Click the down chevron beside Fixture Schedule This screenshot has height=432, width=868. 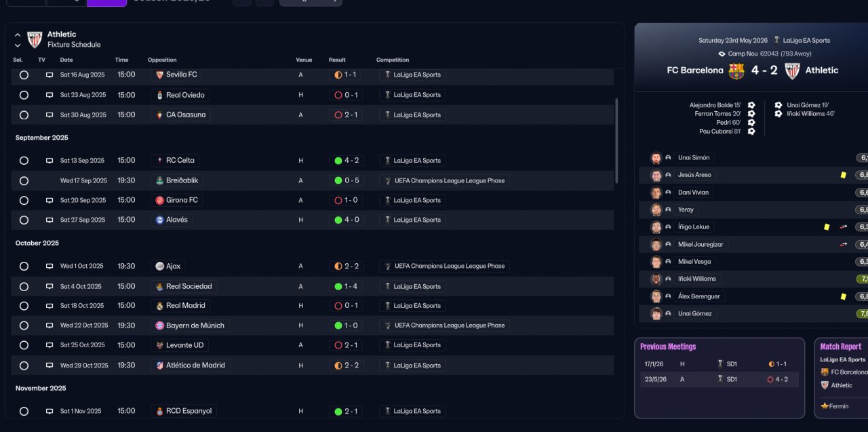click(18, 45)
